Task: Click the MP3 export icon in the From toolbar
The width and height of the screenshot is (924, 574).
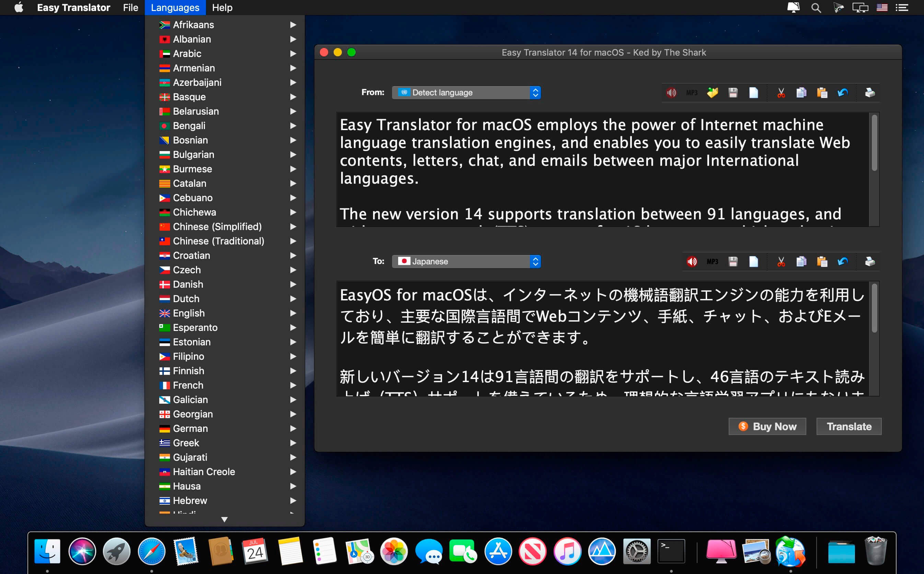Action: pos(692,93)
